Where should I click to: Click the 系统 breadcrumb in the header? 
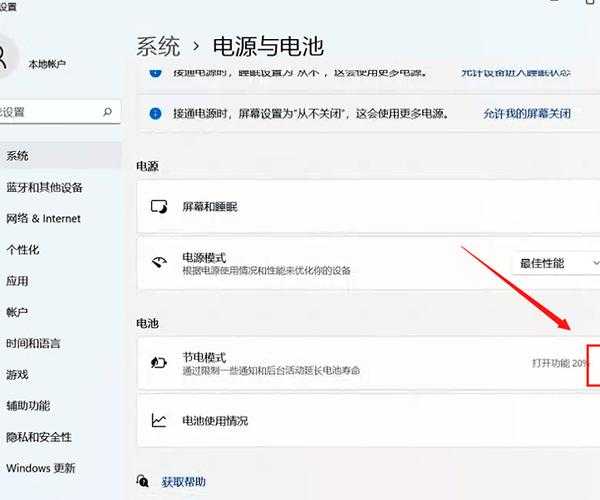158,47
